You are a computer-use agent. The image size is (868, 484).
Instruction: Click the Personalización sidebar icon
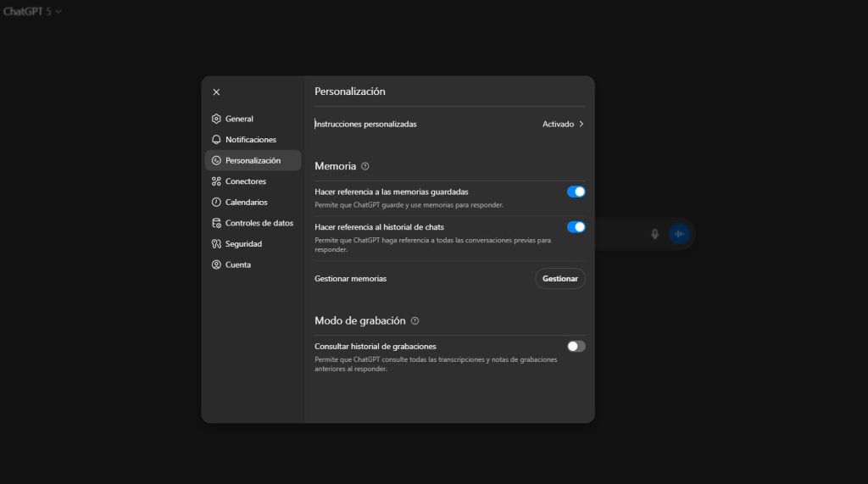tap(216, 160)
